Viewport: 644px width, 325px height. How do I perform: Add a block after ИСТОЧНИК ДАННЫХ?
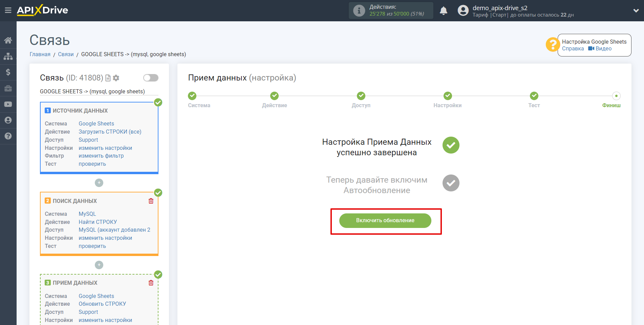[99, 183]
